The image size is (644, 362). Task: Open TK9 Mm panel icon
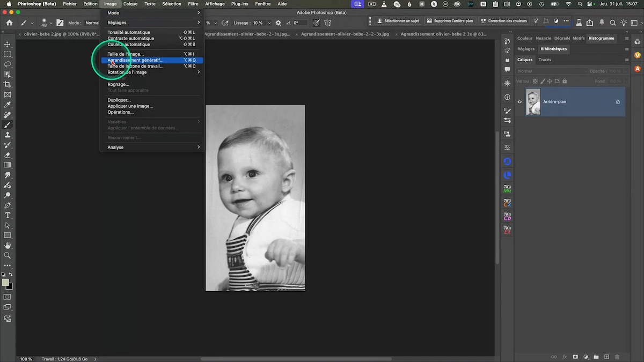[x=507, y=189]
